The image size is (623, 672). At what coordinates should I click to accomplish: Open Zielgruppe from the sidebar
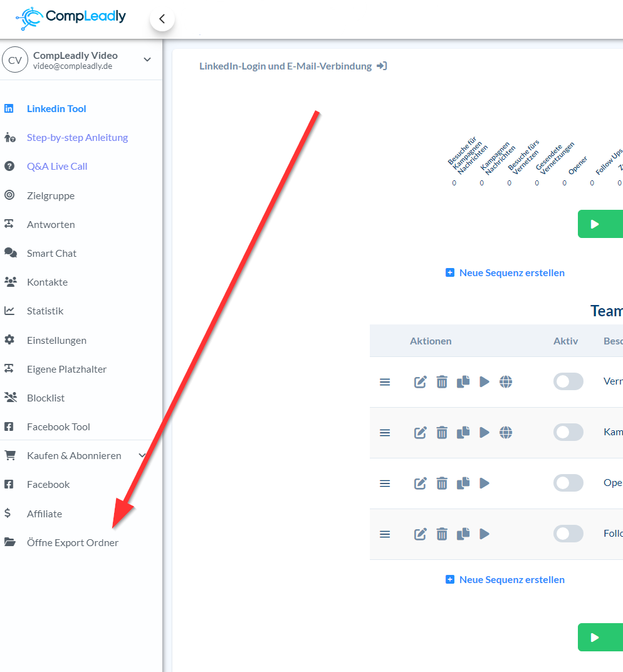tap(50, 195)
